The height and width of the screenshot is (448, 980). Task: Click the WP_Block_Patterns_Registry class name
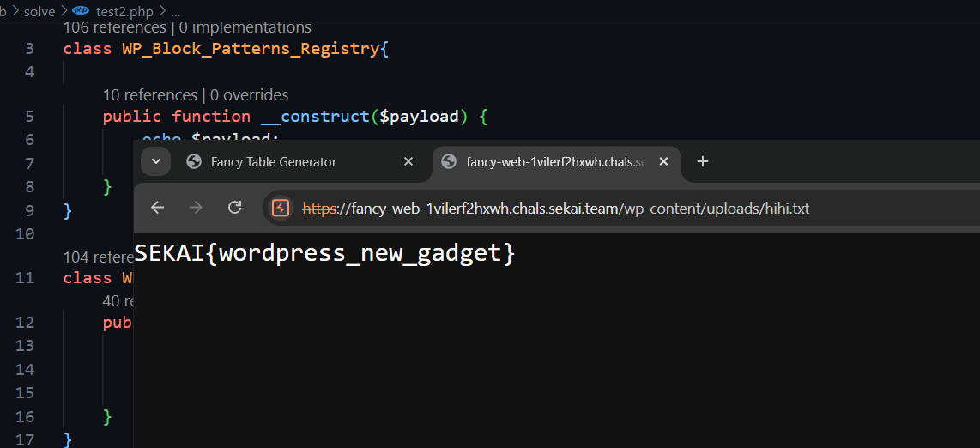pos(250,49)
